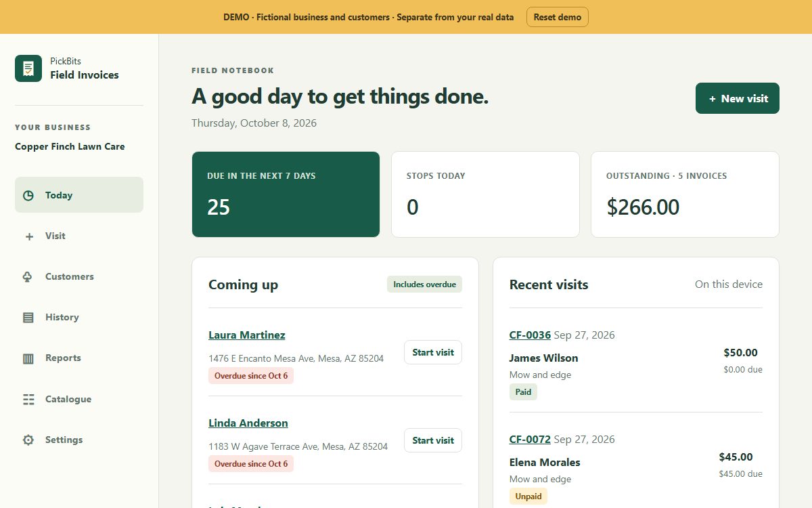The height and width of the screenshot is (508, 812).
Task: Click the Includes overdue badge
Action: point(424,284)
